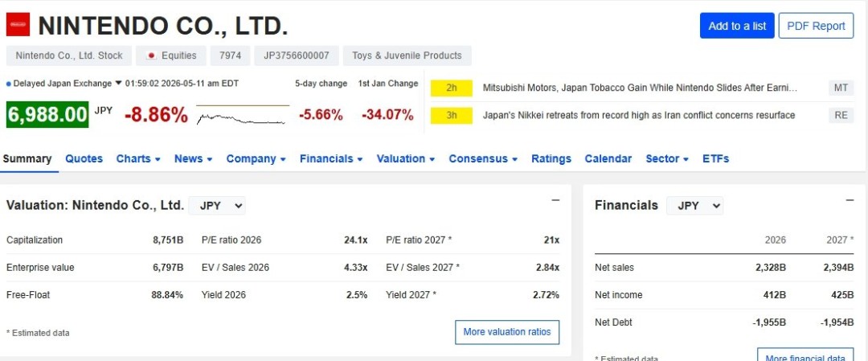Click the P/E ratio 2026 value 24.1x
This screenshot has height=361, width=868.
click(355, 240)
